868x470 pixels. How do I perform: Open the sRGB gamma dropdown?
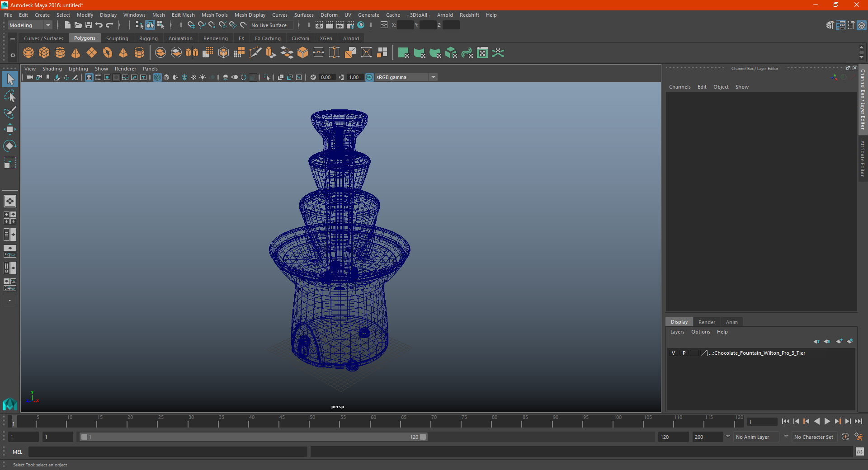click(406, 77)
